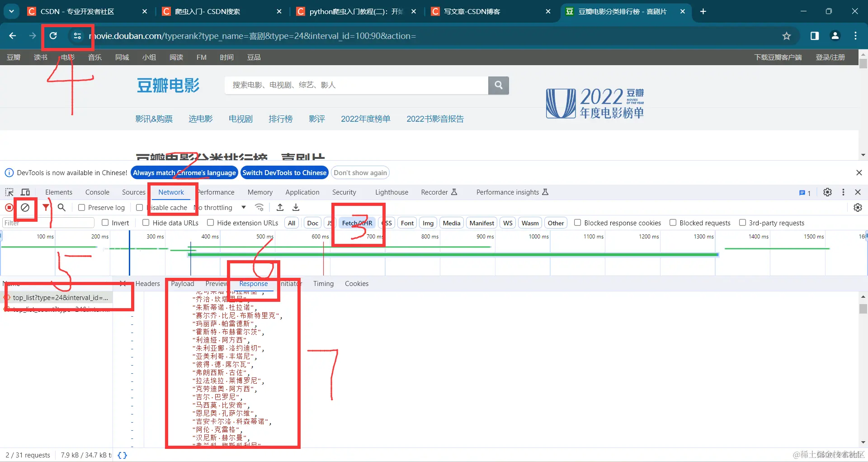Clear the network log
Screen dimensions: 868x462
click(x=25, y=207)
